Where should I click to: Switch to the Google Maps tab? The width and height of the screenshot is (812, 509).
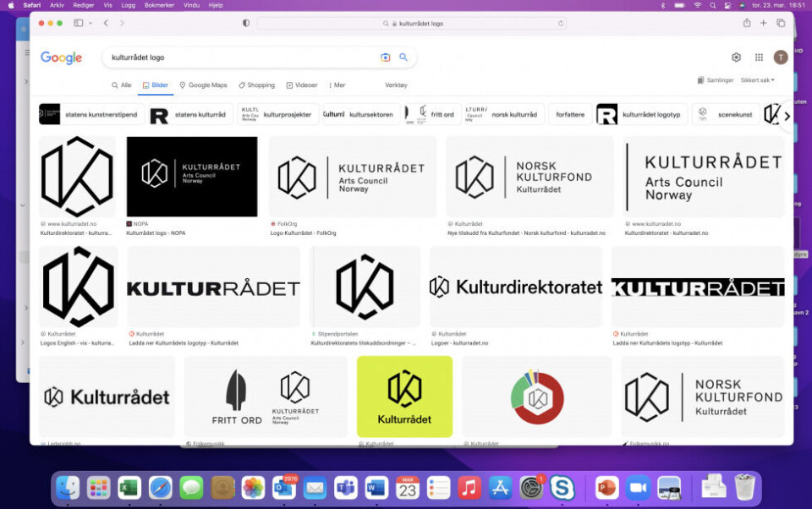pos(204,85)
